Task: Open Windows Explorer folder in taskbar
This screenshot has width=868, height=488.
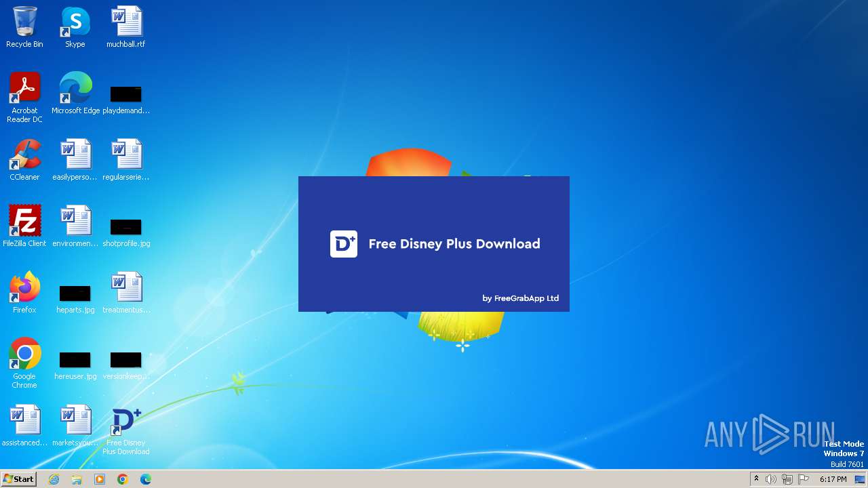Action: coord(77,479)
